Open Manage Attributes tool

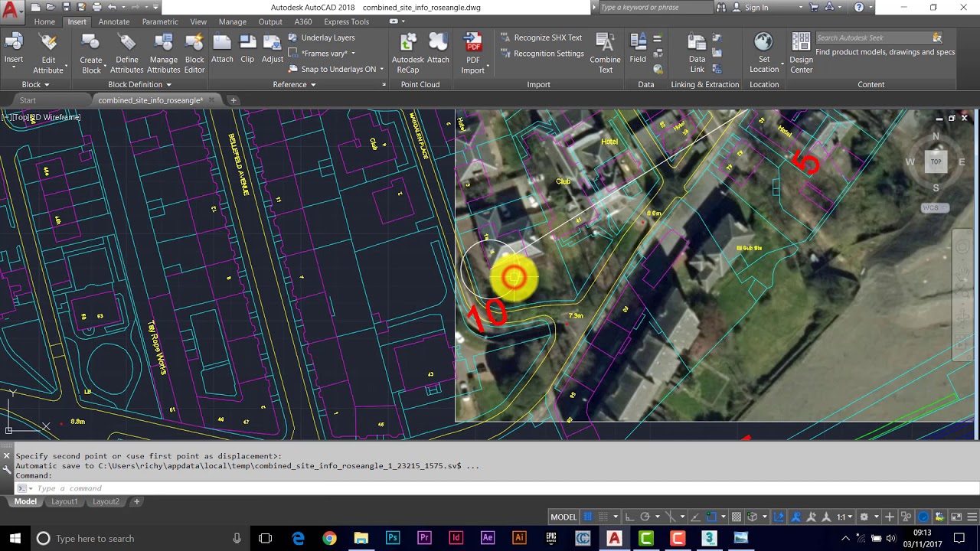[x=164, y=54]
